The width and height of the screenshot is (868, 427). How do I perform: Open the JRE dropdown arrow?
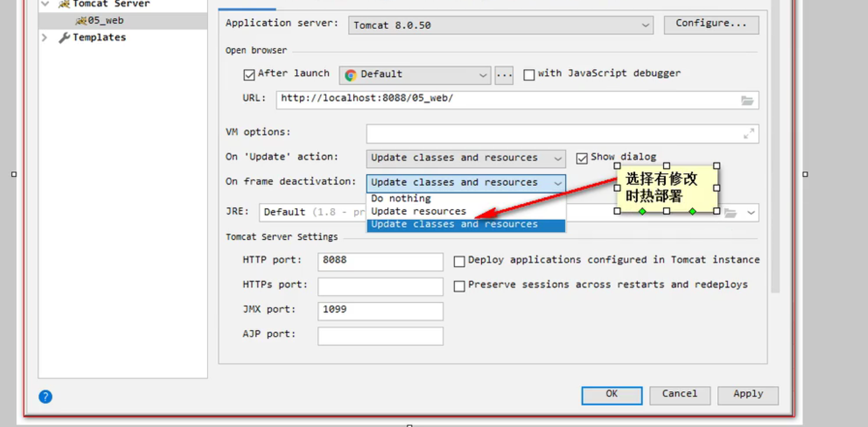pos(751,213)
